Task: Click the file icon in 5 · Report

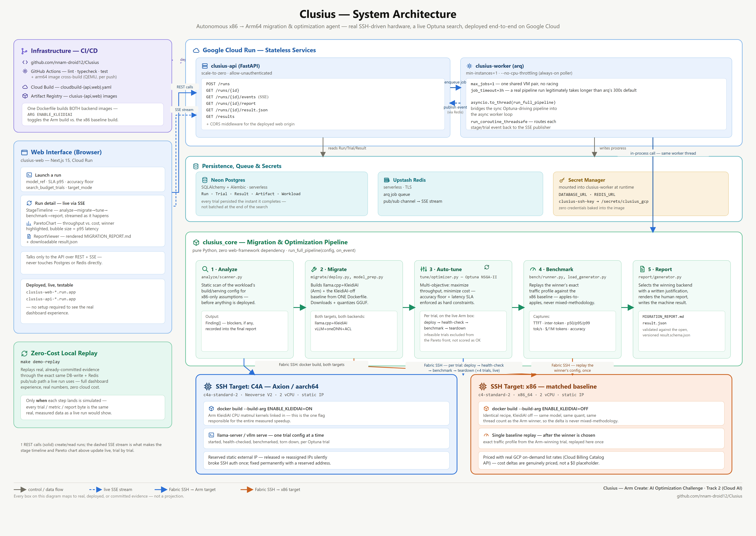Action: (x=642, y=269)
